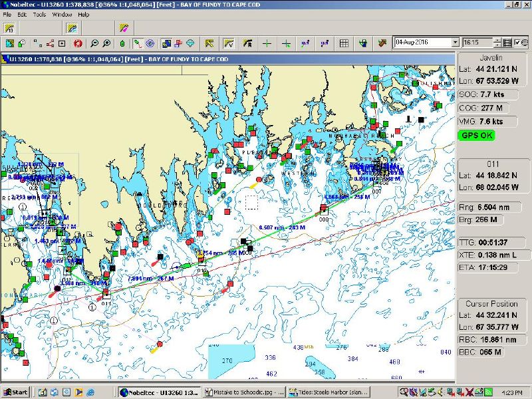Click the green GPS OK indicator
Image resolution: width=532 pixels, height=399 pixels.
tap(476, 135)
